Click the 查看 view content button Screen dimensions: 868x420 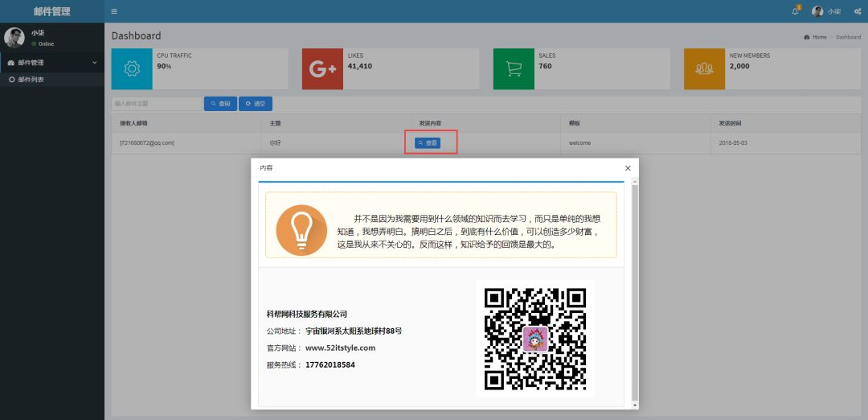428,143
